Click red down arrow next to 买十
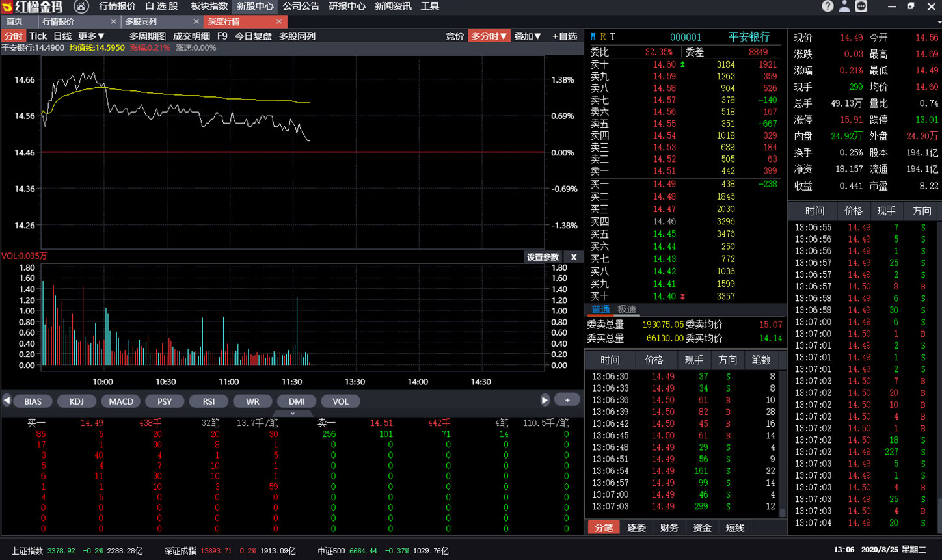The image size is (942, 560). (682, 297)
